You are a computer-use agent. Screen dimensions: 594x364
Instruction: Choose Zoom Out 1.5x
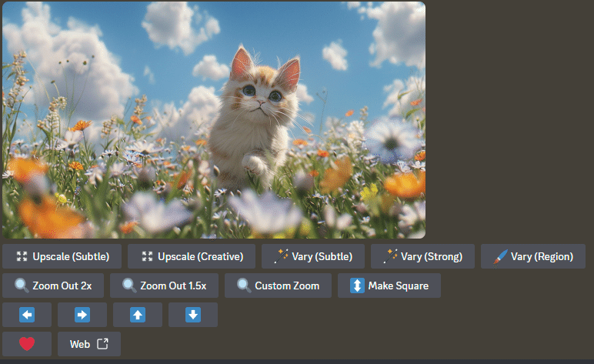[164, 286]
